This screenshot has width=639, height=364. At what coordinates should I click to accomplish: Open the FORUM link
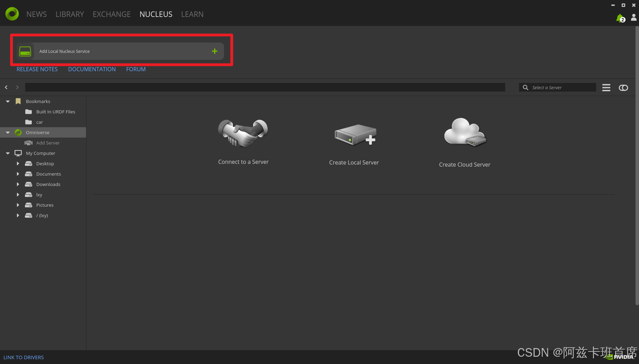coord(136,69)
